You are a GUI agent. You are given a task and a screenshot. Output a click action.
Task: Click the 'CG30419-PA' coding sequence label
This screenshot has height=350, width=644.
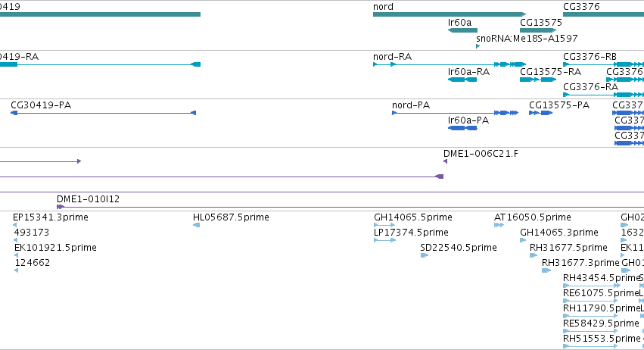pos(41,105)
